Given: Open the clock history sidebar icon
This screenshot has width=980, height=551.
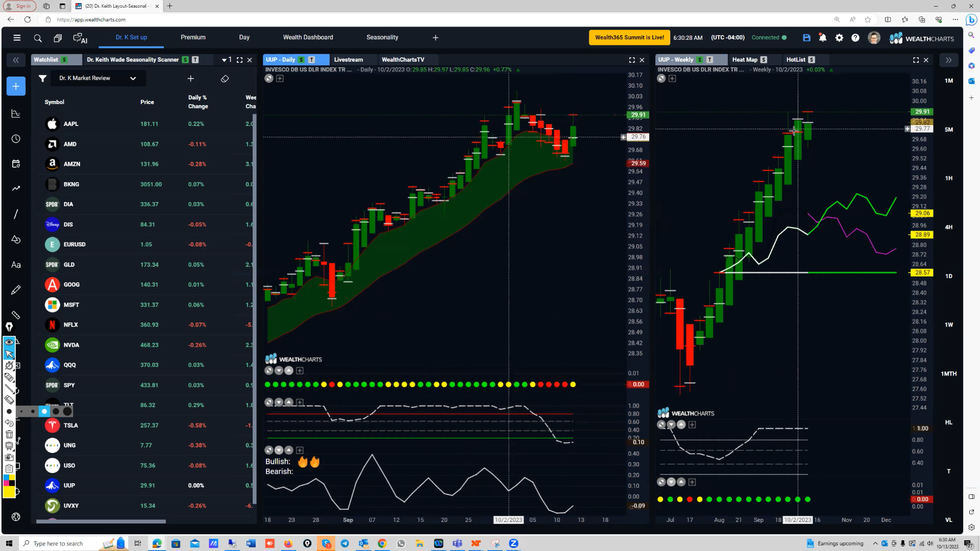Looking at the screenshot, I should click(16, 139).
